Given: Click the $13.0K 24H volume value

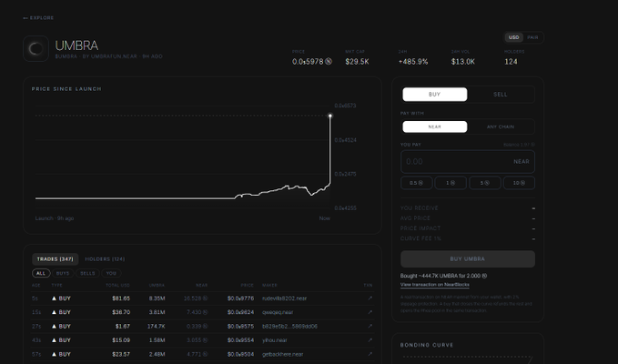Looking at the screenshot, I should coord(463,62).
